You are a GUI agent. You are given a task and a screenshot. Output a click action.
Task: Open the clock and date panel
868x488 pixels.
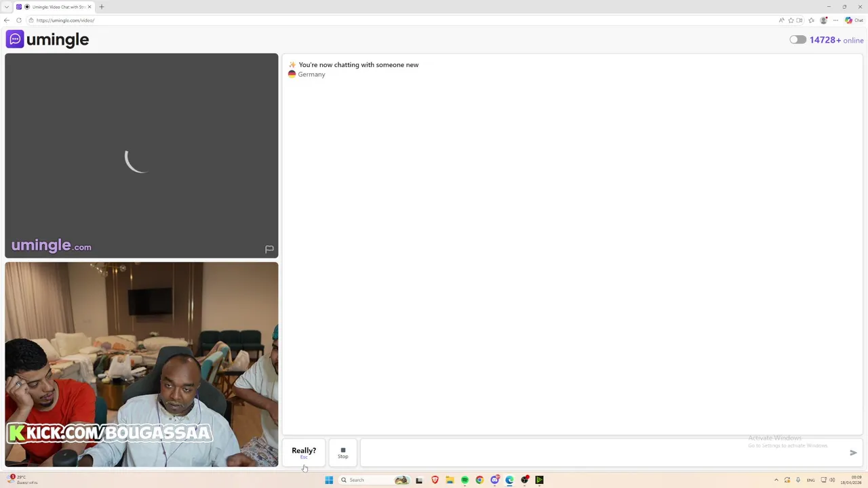(x=852, y=480)
